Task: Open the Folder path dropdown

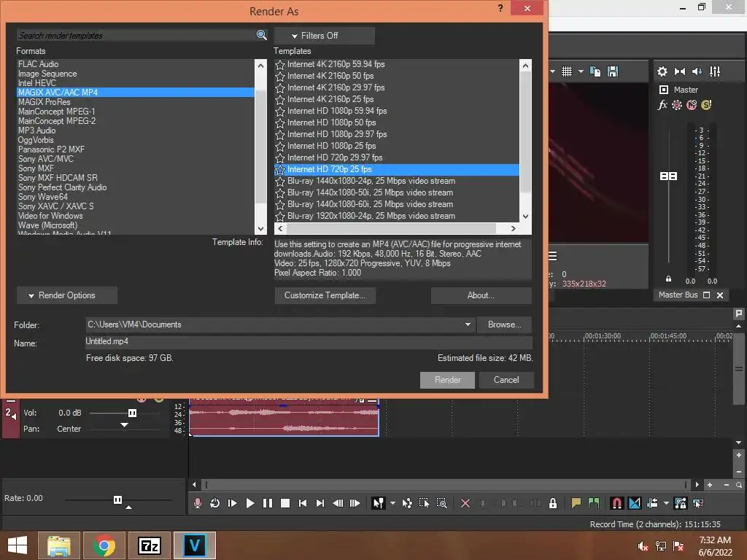Action: pos(468,324)
